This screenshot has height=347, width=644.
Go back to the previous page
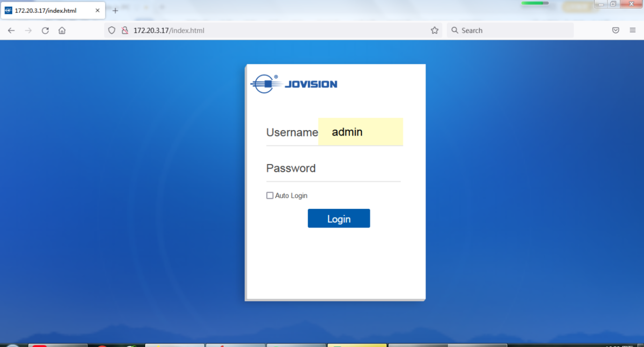11,30
